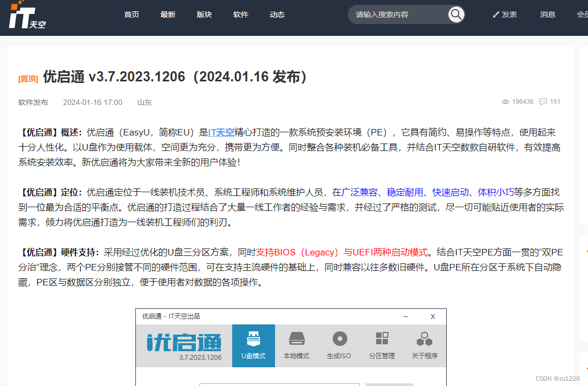Click the magnifier search icon
The image size is (588, 386).
[x=456, y=14]
